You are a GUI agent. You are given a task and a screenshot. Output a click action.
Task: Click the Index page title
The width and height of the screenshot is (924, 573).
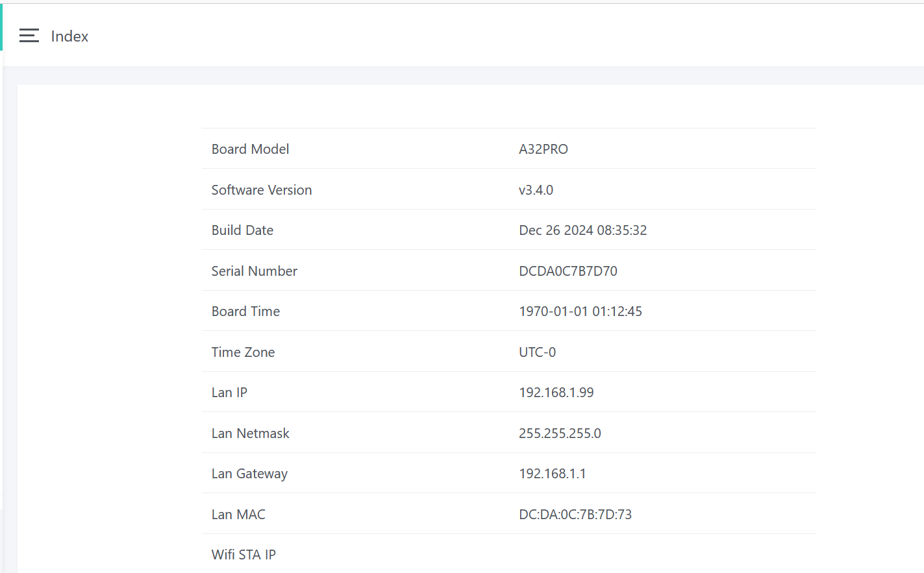69,36
